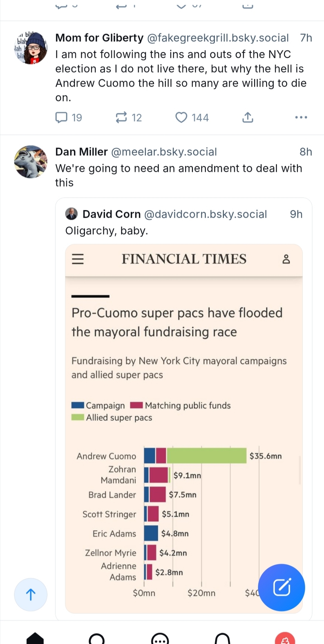Open my profile avatar tab
The height and width of the screenshot is (644, 324).
(285, 639)
